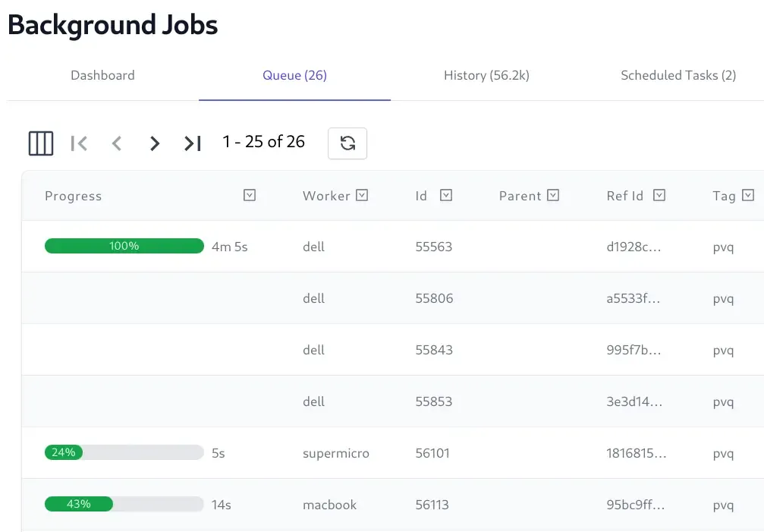Go to previous page arrow
764x532 pixels.
click(116, 143)
